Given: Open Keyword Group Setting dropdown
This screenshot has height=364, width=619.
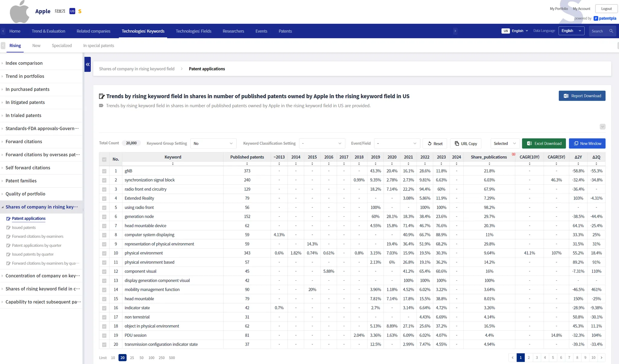Looking at the screenshot, I should 213,143.
